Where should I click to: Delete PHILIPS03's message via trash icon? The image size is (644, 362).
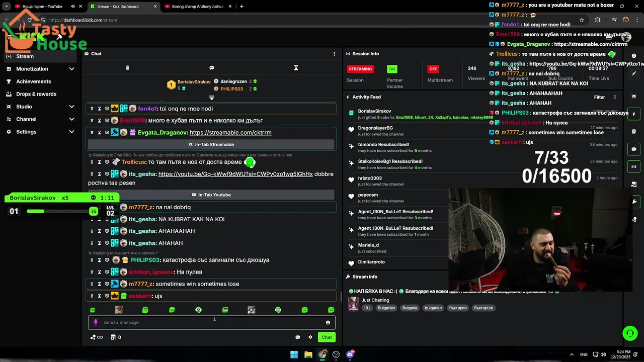pyautogui.click(x=92, y=260)
